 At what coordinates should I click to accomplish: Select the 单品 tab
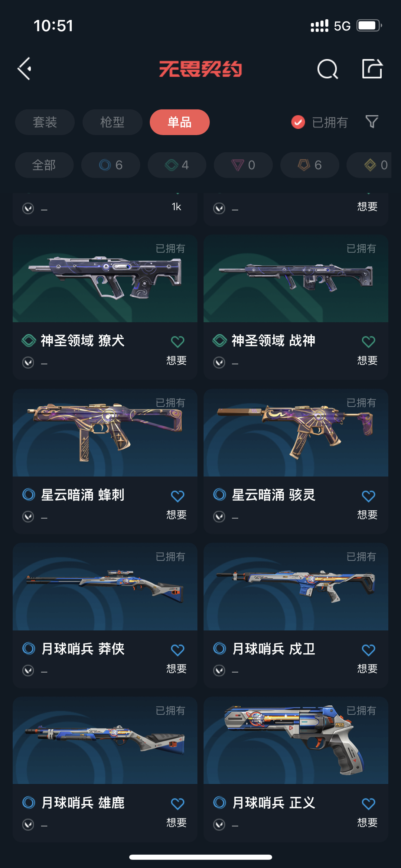point(180,122)
